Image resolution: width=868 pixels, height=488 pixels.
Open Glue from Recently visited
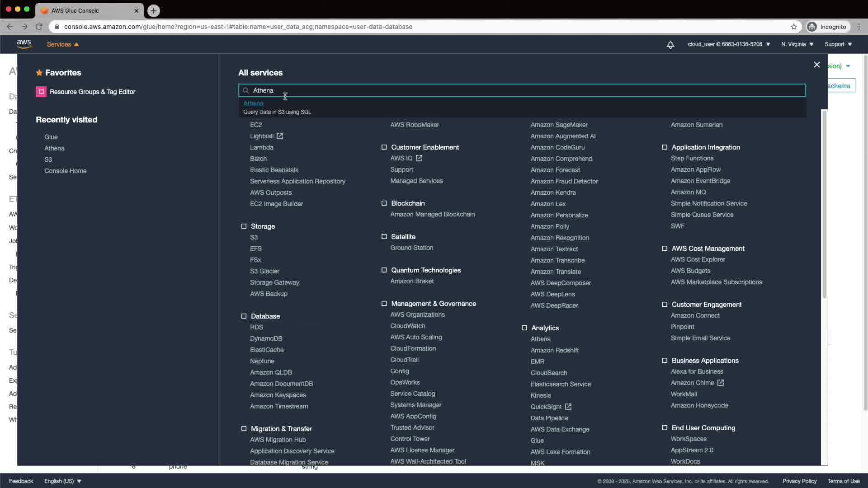point(51,137)
